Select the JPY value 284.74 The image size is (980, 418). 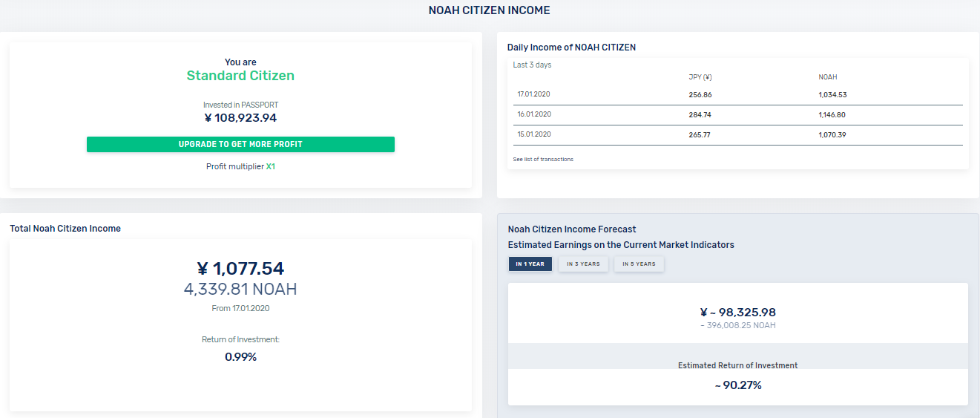click(700, 115)
